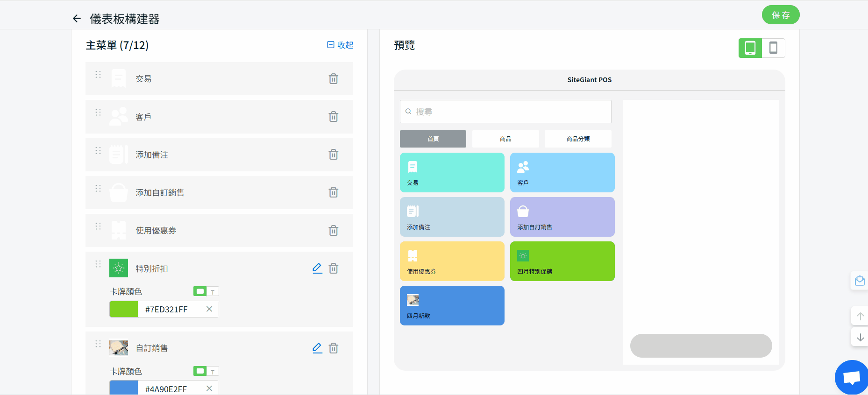
Task: Toggle card color mode for 自訂銷售
Action: [206, 372]
